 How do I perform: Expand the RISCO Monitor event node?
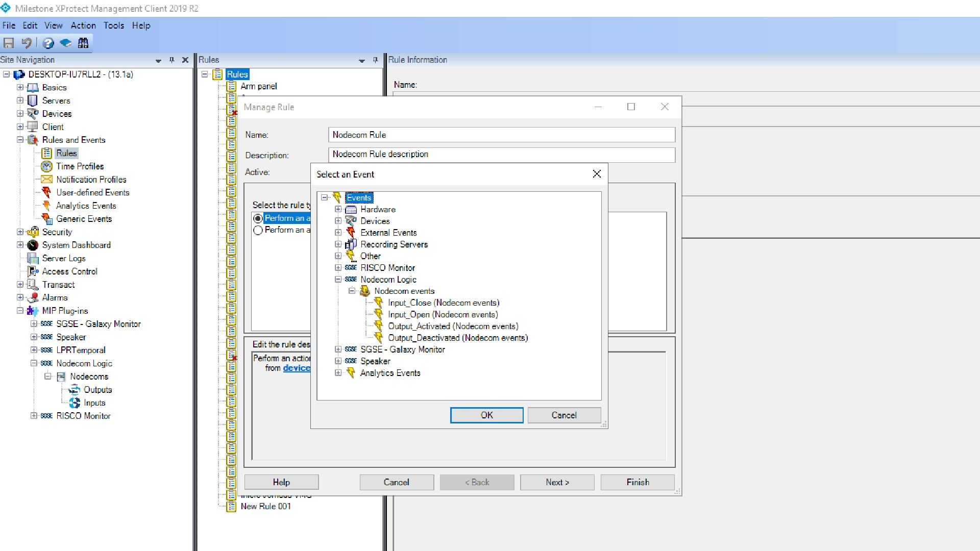338,268
